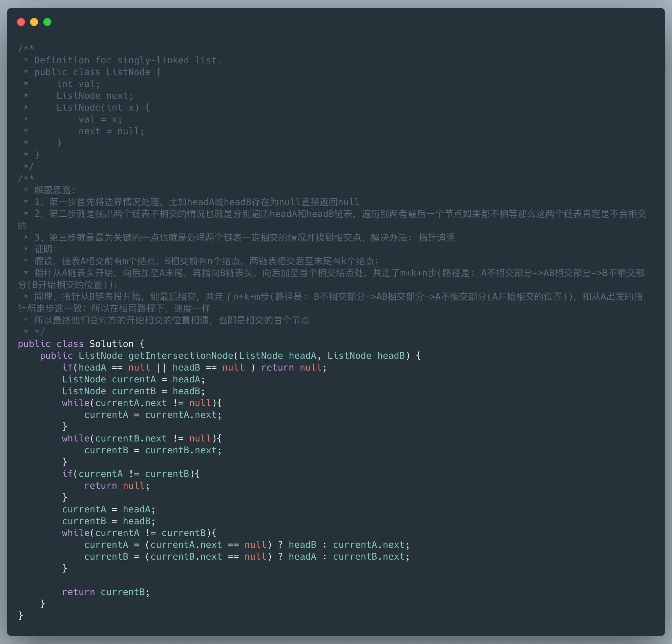672x644 pixels.
Task: Click the '解题思路:' comment heading
Action: [x=55, y=190]
